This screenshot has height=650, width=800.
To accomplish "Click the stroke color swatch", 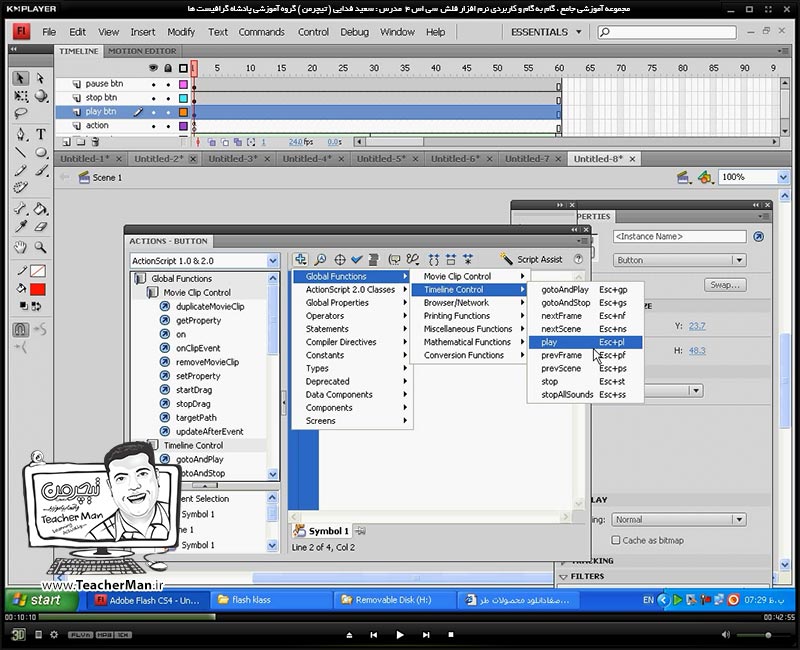I will (38, 271).
